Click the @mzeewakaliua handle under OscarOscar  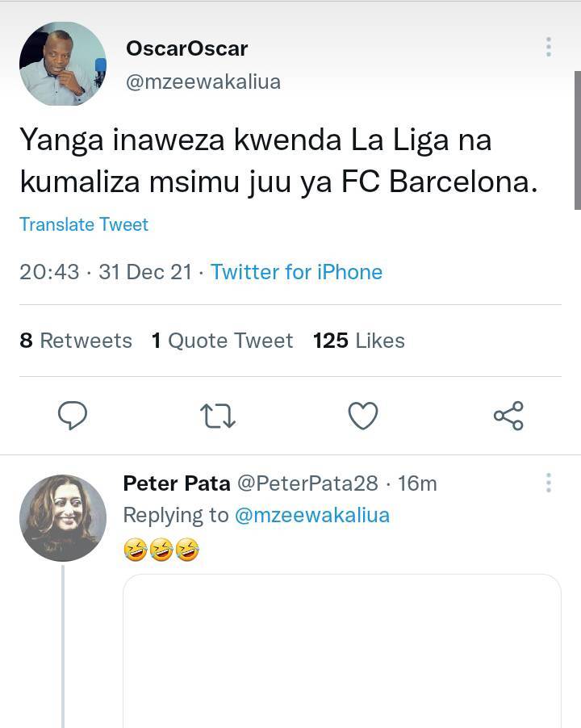tap(203, 82)
